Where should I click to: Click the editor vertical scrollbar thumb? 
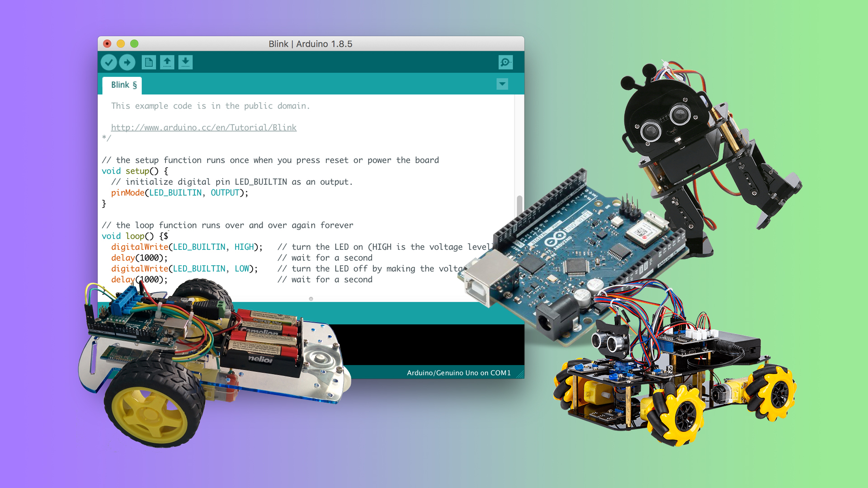519,206
